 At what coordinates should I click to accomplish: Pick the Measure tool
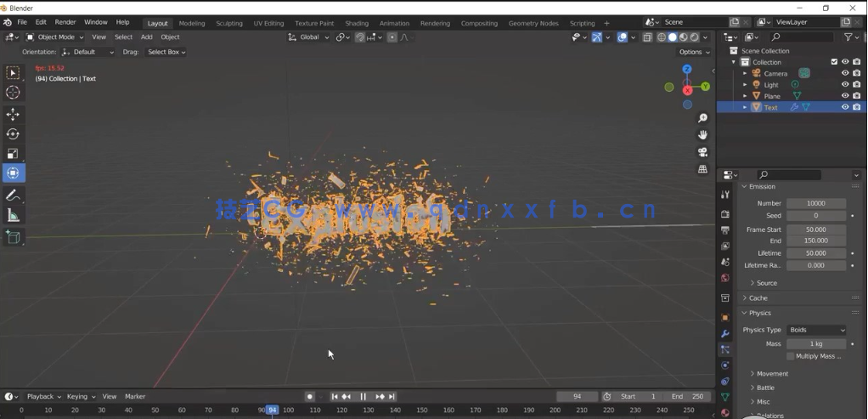(13, 215)
